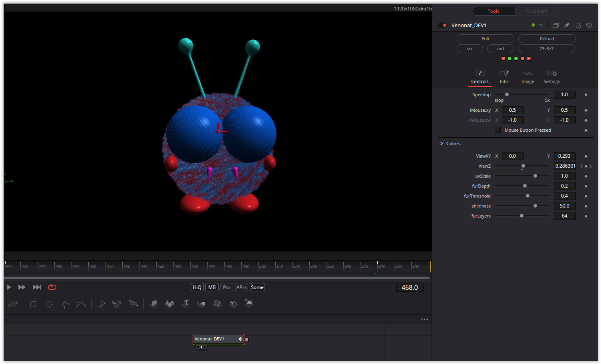Image resolution: width=601 pixels, height=364 pixels.
Task: Toggle the Some render selection button
Action: 257,287
